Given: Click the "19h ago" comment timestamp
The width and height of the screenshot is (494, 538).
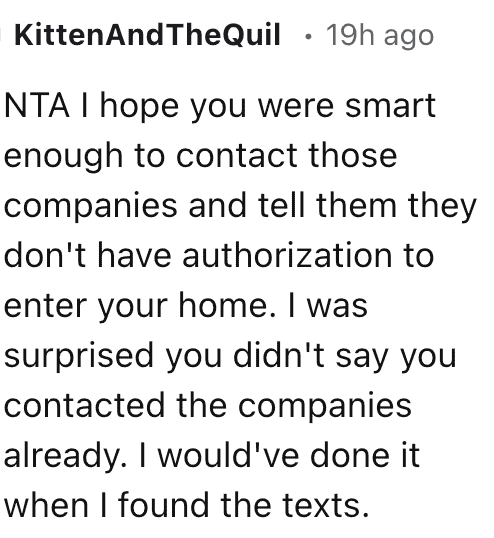Looking at the screenshot, I should (380, 36).
